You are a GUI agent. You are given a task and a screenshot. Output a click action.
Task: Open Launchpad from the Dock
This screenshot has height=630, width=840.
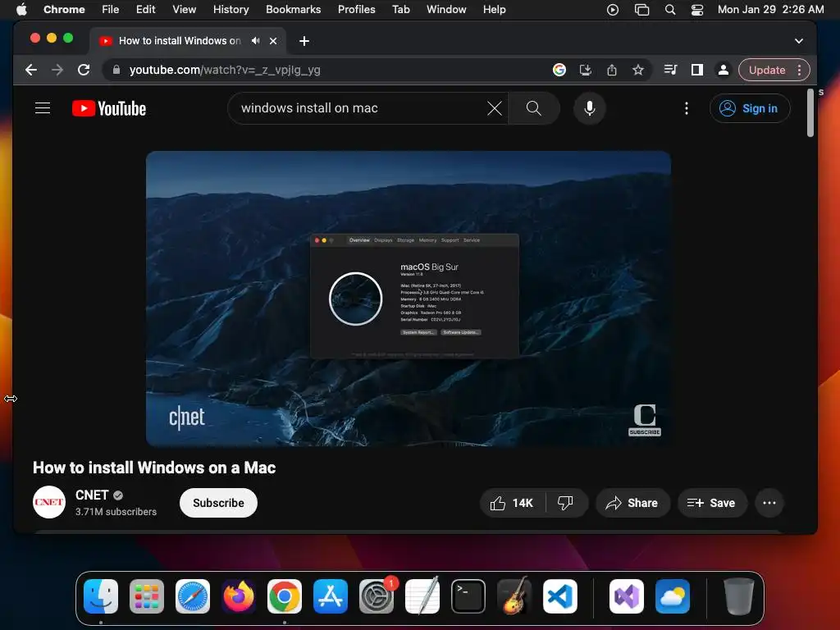click(x=147, y=596)
